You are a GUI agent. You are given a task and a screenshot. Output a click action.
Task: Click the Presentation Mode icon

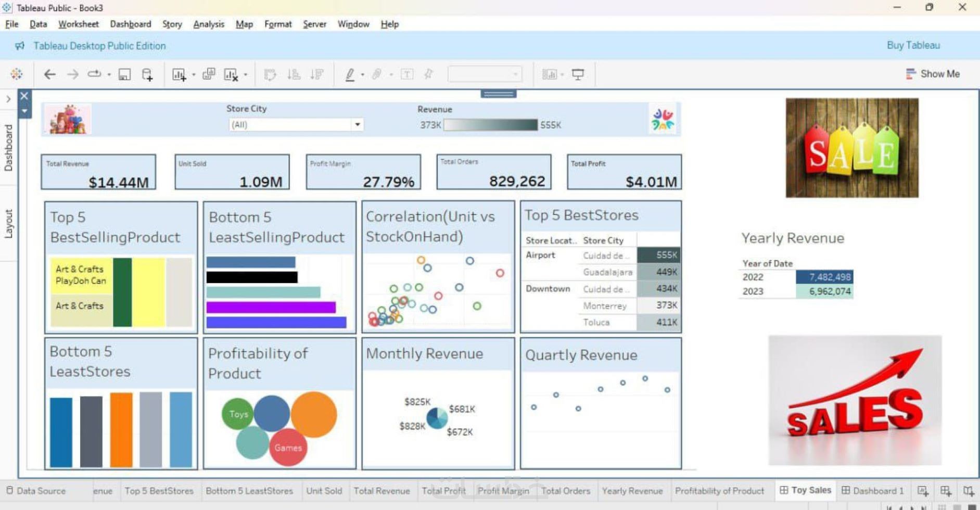578,74
